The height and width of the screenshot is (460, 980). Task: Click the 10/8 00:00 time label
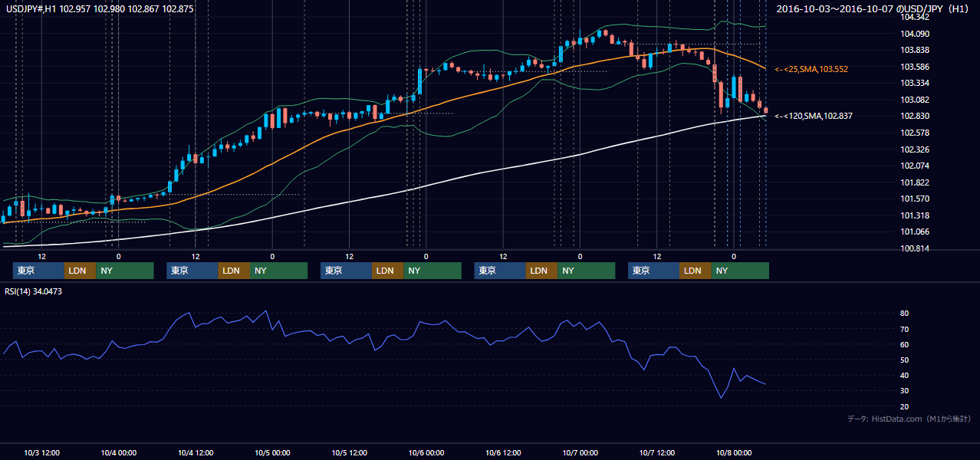[x=734, y=452]
